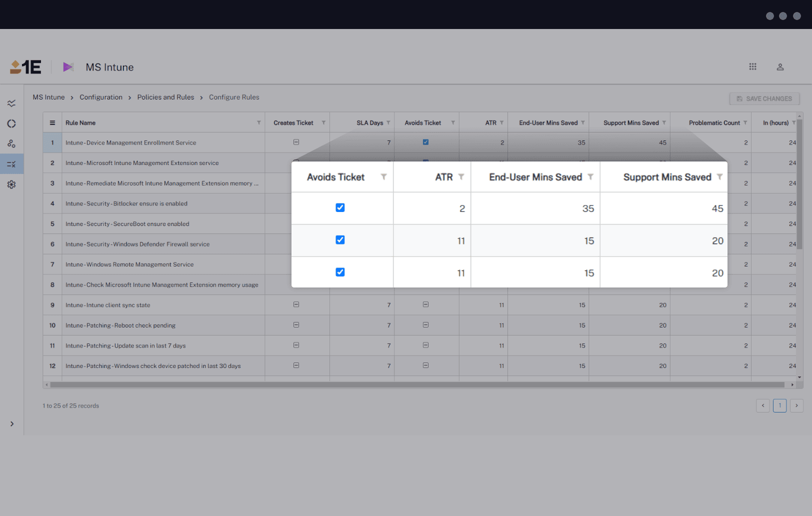The height and width of the screenshot is (516, 812).
Task: Click the user profile icon
Action: tap(780, 66)
